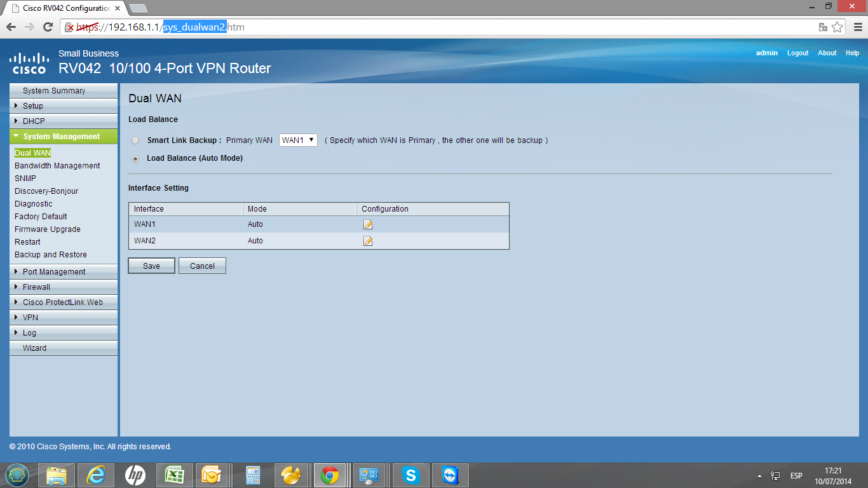
Task: Bookmark this page with star icon
Action: pos(837,27)
